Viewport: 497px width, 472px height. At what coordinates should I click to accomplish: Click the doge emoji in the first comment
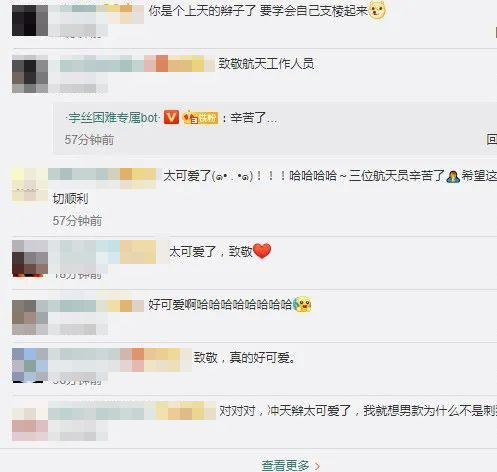[377, 10]
